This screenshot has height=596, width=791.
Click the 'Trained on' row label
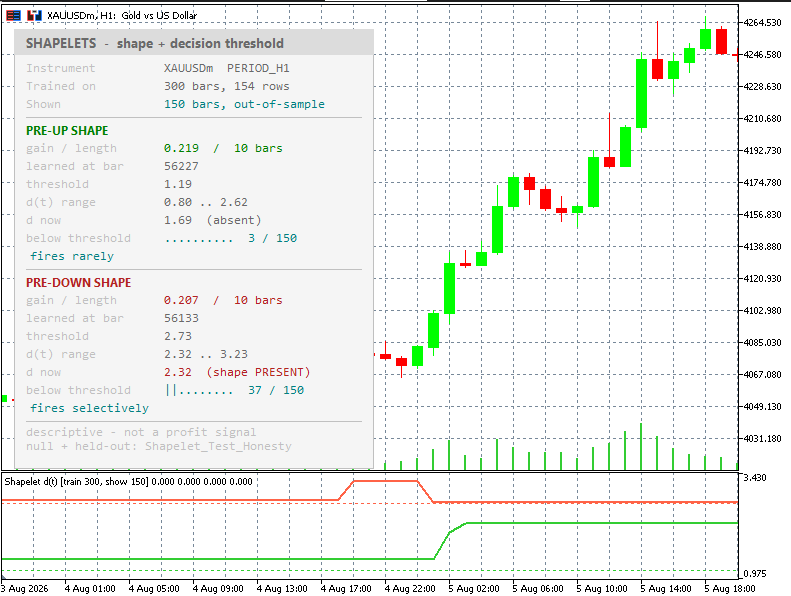(x=61, y=86)
